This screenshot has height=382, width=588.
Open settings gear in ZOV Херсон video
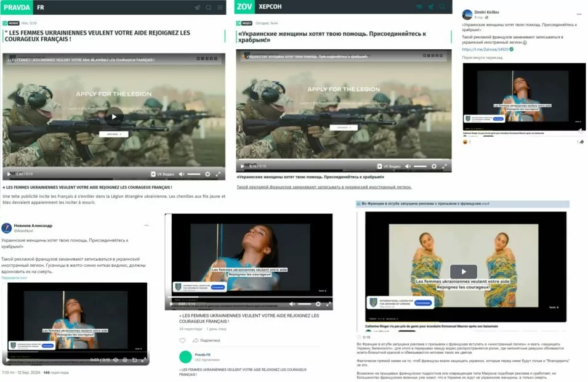(433, 166)
